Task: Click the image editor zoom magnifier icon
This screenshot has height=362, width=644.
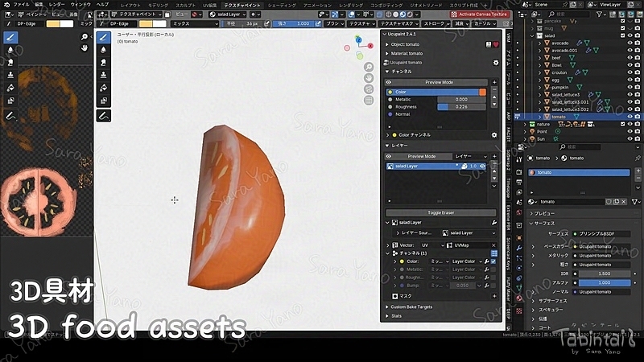Action: pyautogui.click(x=85, y=37)
